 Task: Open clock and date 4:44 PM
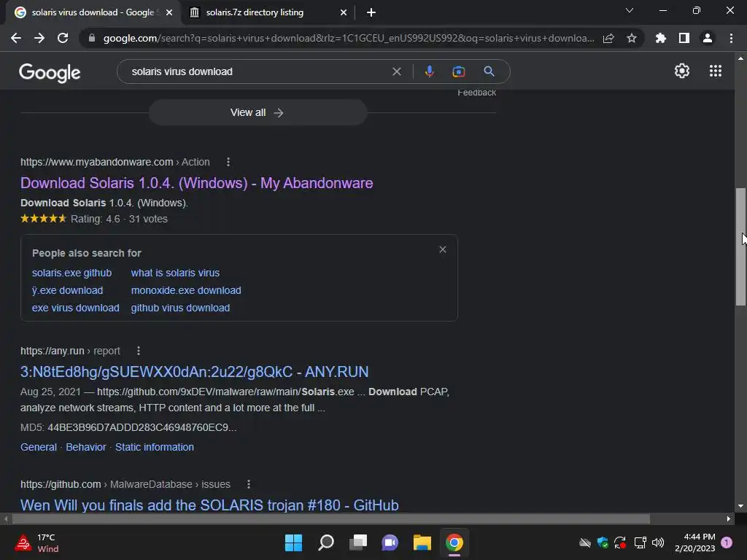point(695,542)
